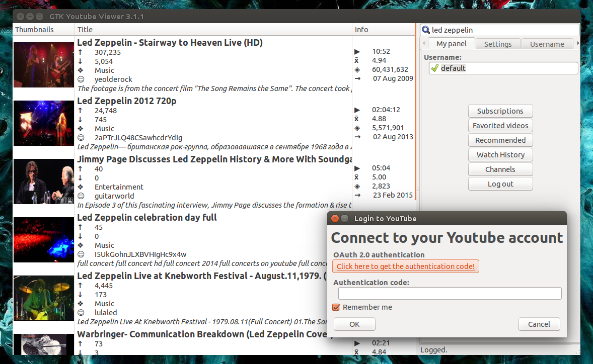
Task: Click the rating icon beside 5.00
Action: (356, 177)
